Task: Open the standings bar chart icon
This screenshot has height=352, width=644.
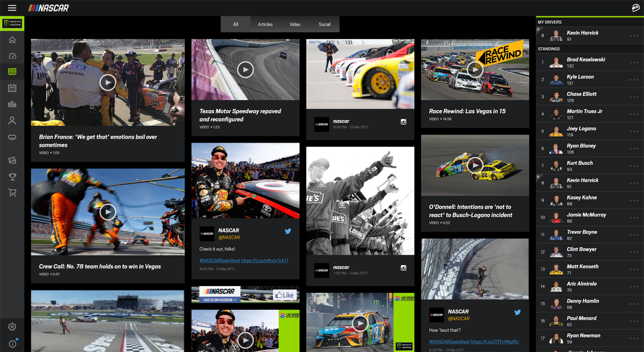Action: click(12, 104)
